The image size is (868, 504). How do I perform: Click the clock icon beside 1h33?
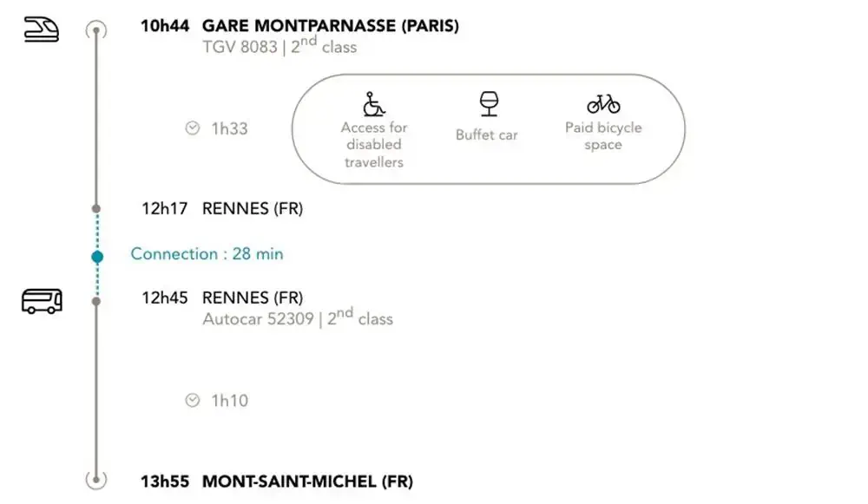[x=192, y=128]
